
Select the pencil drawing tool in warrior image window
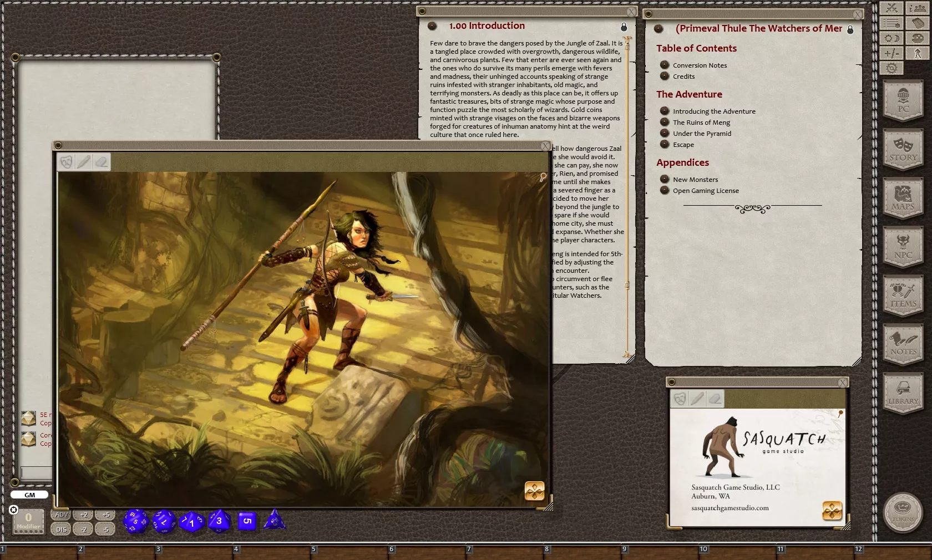84,161
